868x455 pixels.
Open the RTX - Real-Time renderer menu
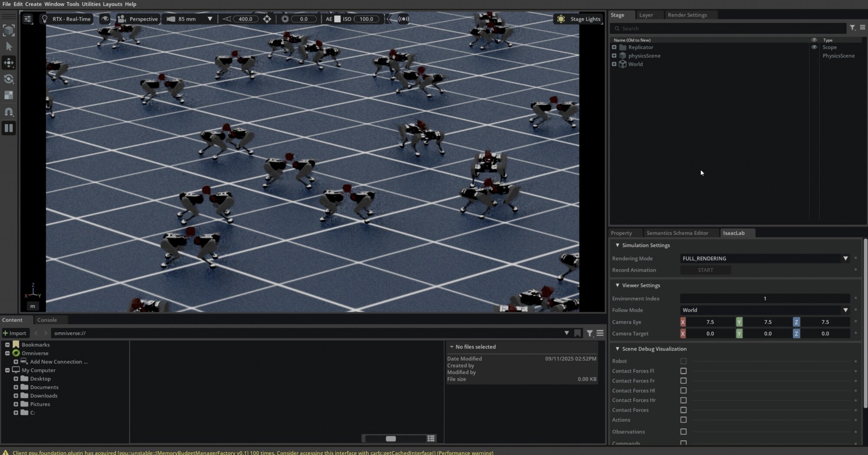(x=66, y=19)
